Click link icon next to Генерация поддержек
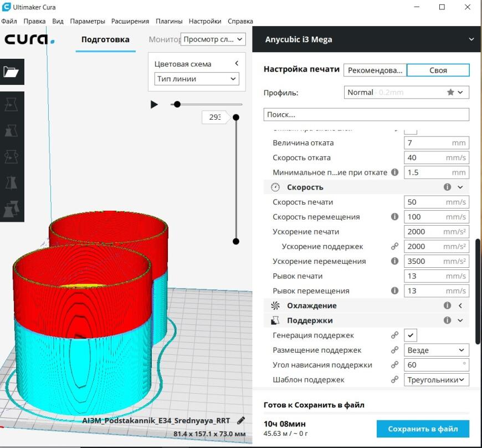482x448 pixels. [394, 335]
